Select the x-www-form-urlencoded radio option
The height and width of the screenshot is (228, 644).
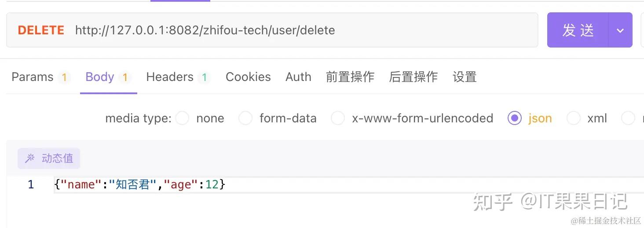pyautogui.click(x=338, y=118)
